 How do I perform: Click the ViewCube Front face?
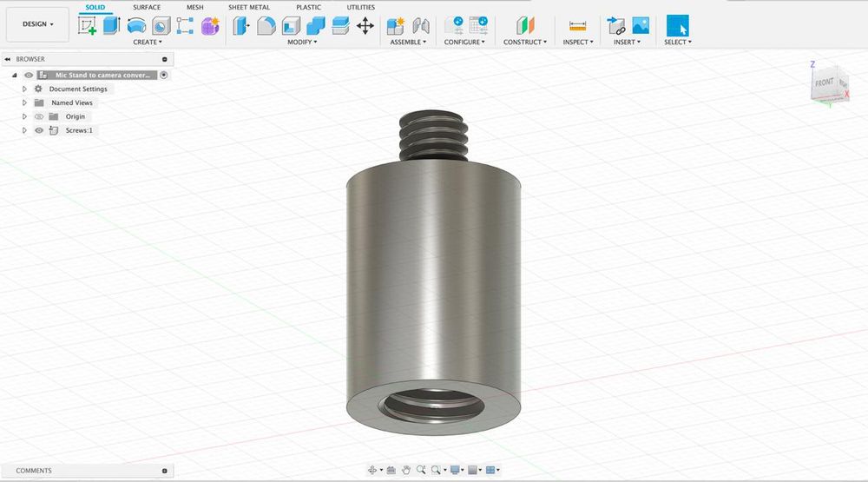pos(825,83)
